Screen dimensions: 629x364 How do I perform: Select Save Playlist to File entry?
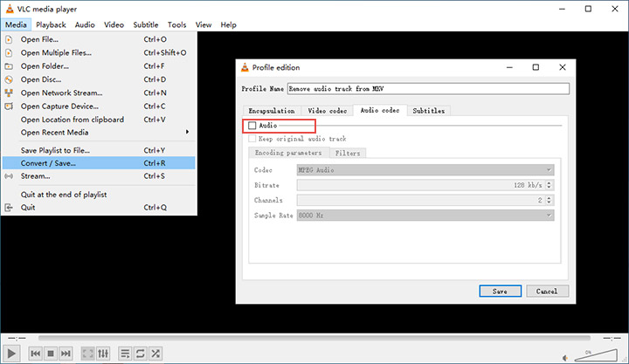[x=99, y=150]
